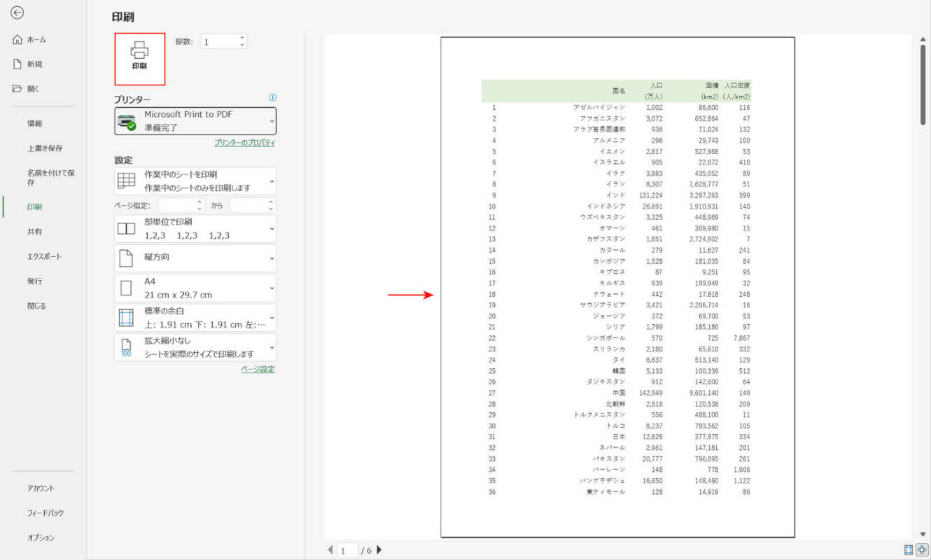Increase 部数 copies count
Viewport: 931px width, 560px height.
point(242,38)
